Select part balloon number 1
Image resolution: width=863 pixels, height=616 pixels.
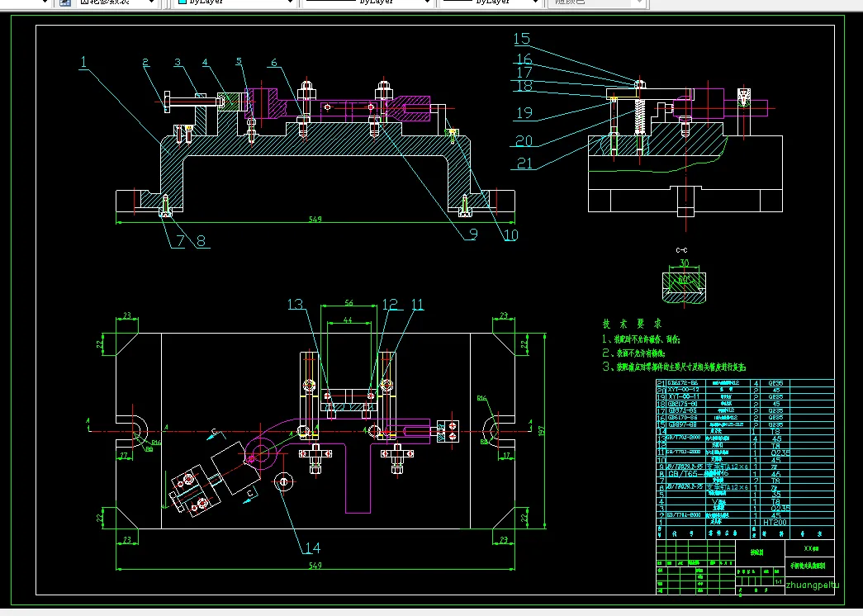(83, 62)
